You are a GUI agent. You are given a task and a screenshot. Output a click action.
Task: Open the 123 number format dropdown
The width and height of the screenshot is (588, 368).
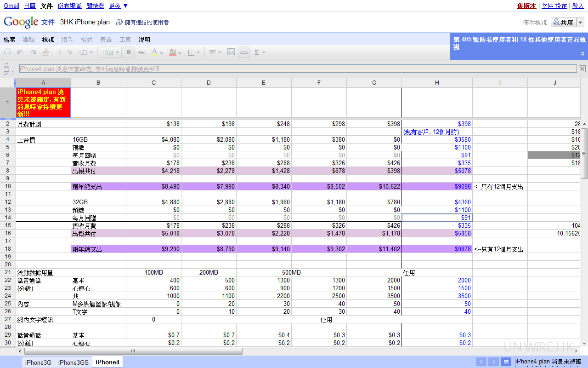click(85, 52)
